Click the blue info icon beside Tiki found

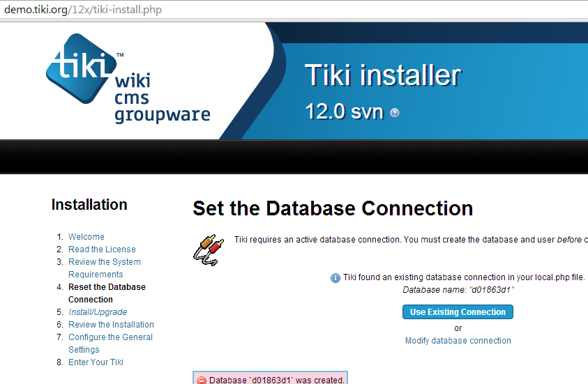(x=336, y=278)
